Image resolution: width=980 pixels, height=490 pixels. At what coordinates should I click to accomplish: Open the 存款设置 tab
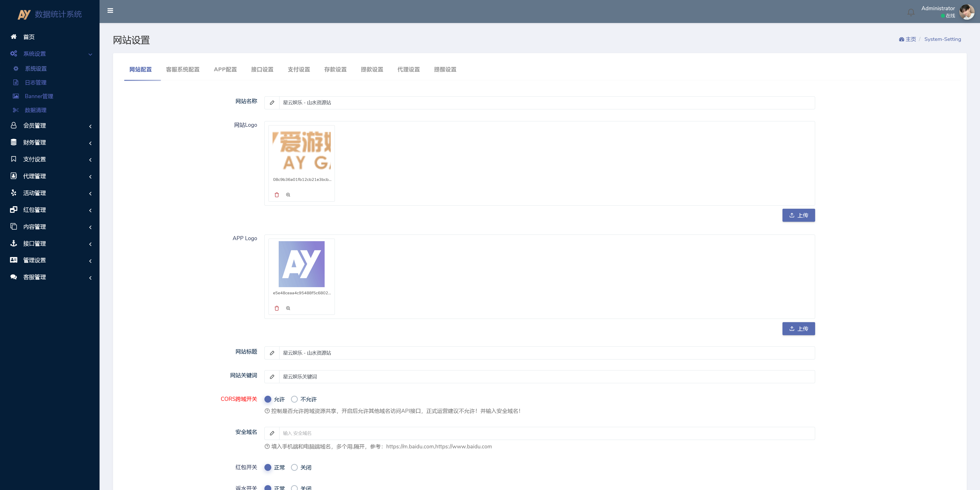(x=335, y=69)
